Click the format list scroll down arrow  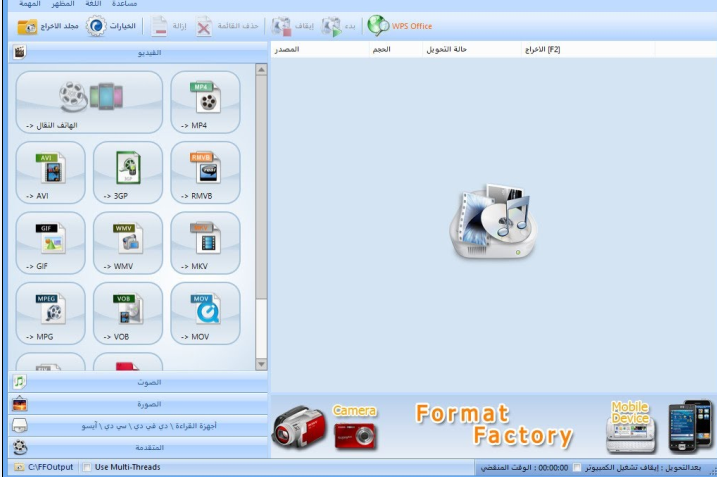[261, 364]
